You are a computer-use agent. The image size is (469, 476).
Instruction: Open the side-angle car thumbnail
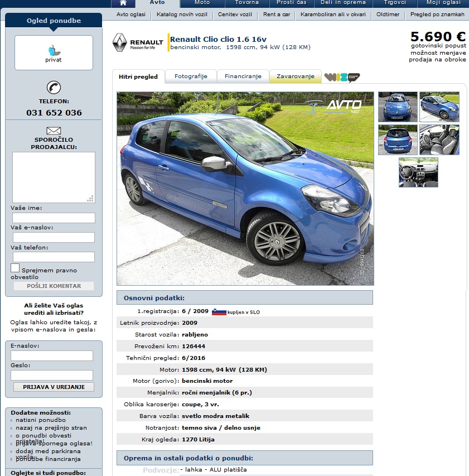tap(439, 107)
